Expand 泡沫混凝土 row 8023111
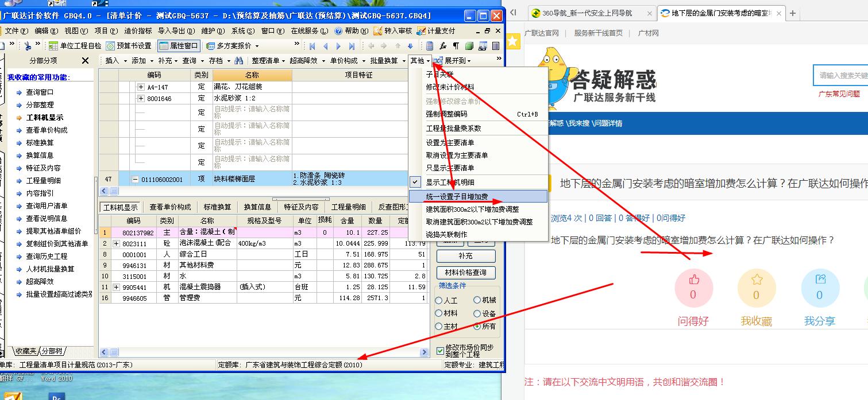Image resolution: width=868 pixels, height=400 pixels. tap(117, 243)
